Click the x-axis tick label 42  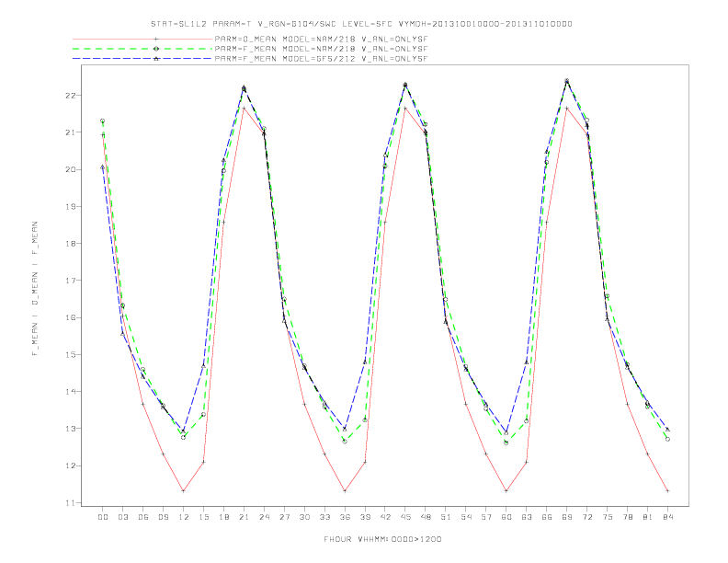click(x=385, y=517)
